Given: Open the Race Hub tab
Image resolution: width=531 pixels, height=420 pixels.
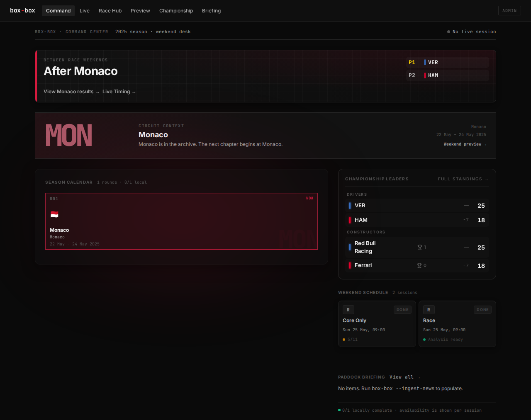Looking at the screenshot, I should point(110,11).
